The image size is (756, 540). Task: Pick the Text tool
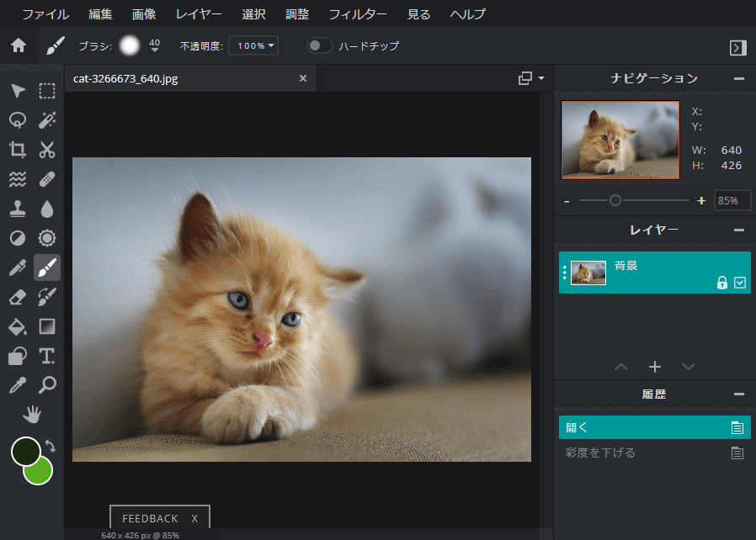[x=46, y=356]
